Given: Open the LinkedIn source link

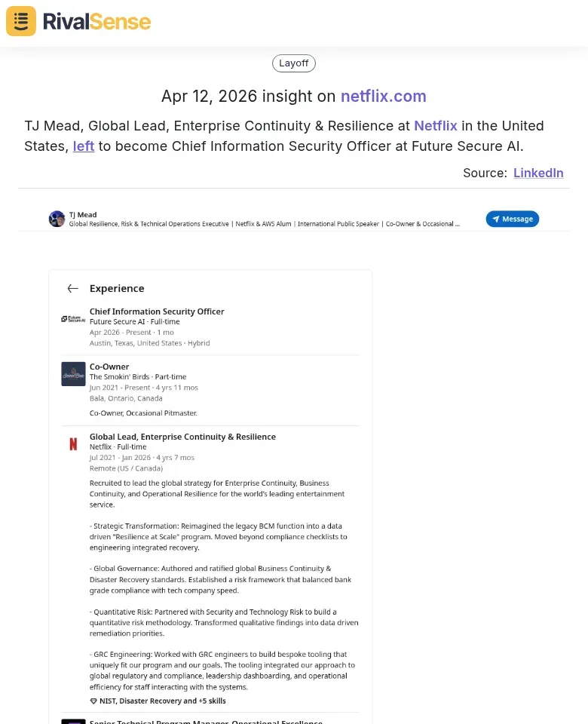Looking at the screenshot, I should [x=538, y=173].
